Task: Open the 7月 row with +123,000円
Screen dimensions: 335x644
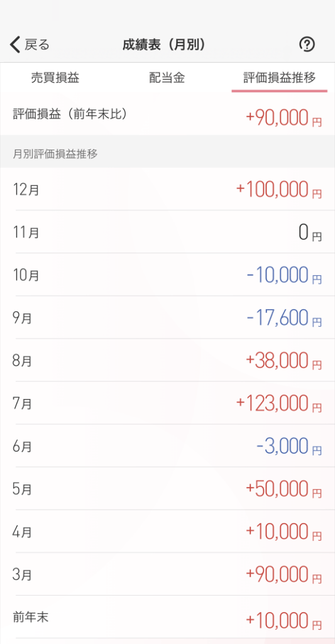Action: [167, 403]
